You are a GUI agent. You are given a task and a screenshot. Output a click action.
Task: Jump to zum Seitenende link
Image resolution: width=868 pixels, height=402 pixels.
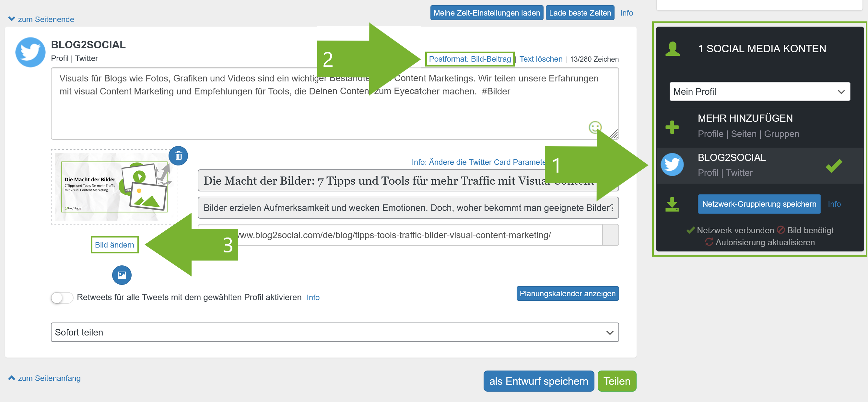46,19
